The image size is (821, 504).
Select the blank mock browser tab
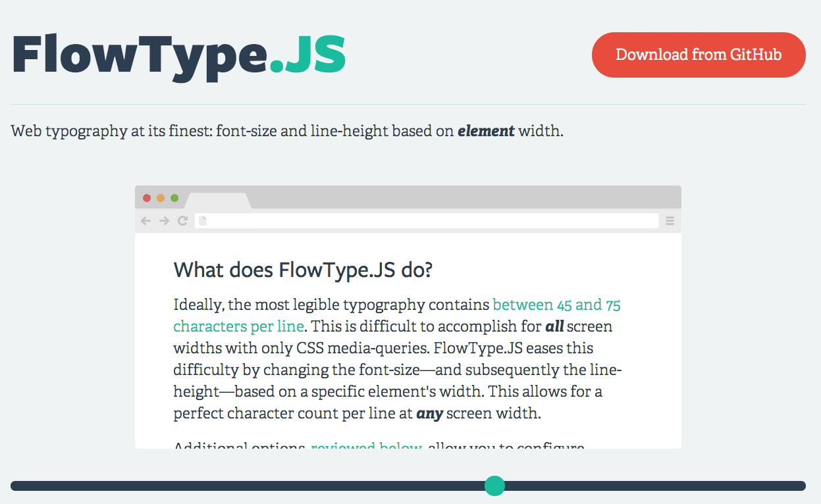(x=217, y=201)
